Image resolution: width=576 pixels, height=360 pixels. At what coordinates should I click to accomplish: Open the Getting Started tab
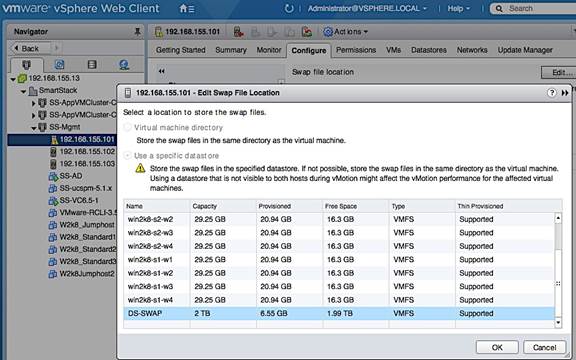pos(180,50)
